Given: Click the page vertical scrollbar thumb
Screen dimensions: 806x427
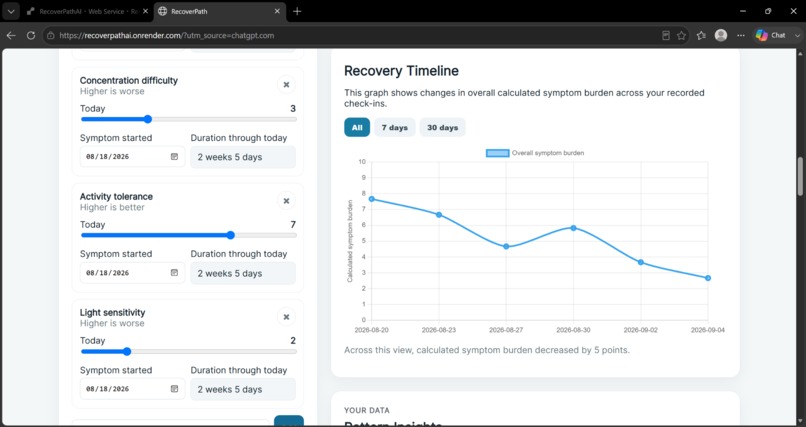Looking at the screenshot, I should (x=800, y=176).
